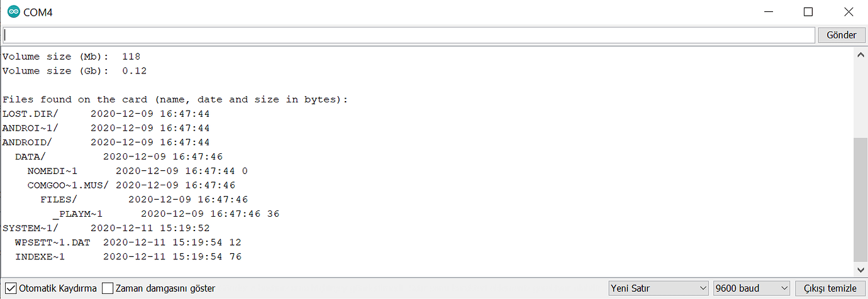Click the scrollbar down arrow
The image size is (868, 299).
860,269
